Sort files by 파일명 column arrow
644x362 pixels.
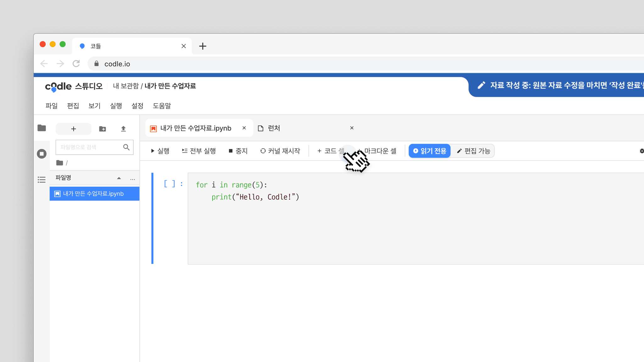pyautogui.click(x=119, y=178)
